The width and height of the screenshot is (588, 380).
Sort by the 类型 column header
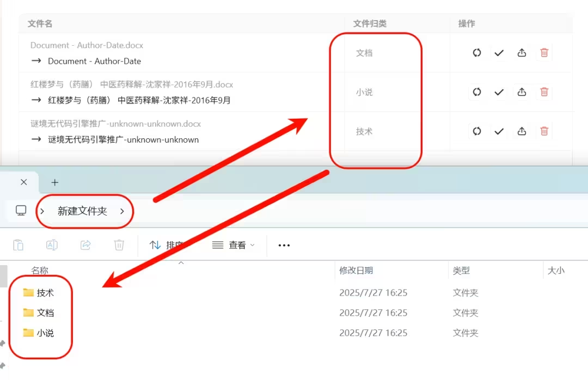[x=461, y=271]
